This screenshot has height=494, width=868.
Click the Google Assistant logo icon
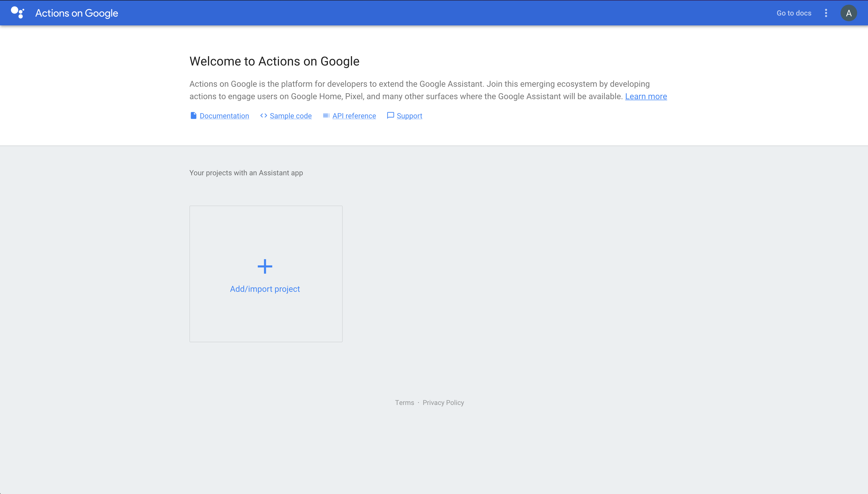(18, 12)
